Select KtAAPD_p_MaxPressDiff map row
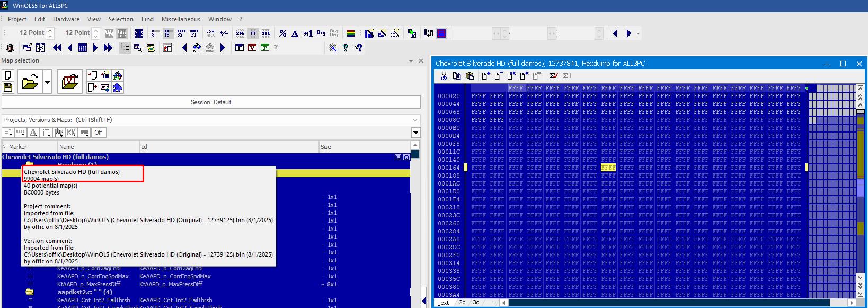This screenshot has width=868, height=308. click(206, 284)
